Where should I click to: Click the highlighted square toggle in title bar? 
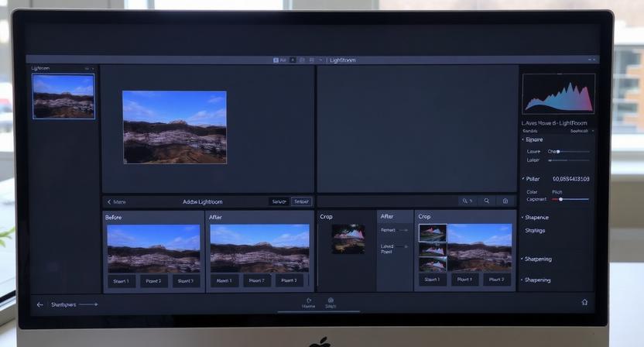pyautogui.click(x=293, y=60)
